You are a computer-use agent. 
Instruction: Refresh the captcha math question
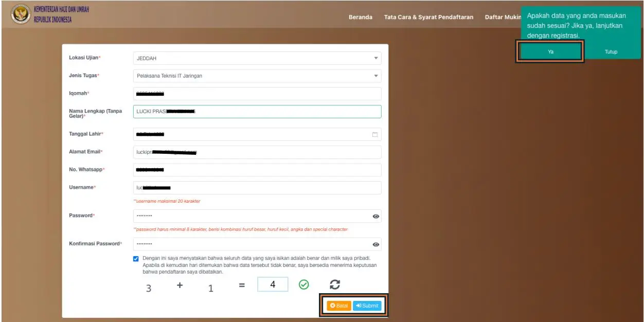(335, 284)
